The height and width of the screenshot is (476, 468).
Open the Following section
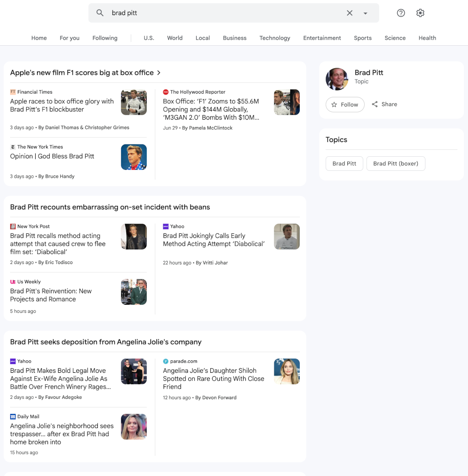click(105, 38)
